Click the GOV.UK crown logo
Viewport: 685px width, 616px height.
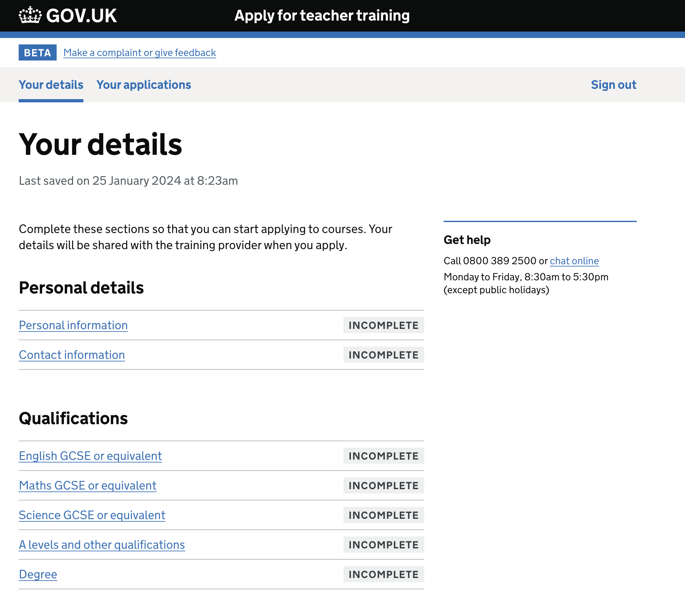click(x=30, y=15)
